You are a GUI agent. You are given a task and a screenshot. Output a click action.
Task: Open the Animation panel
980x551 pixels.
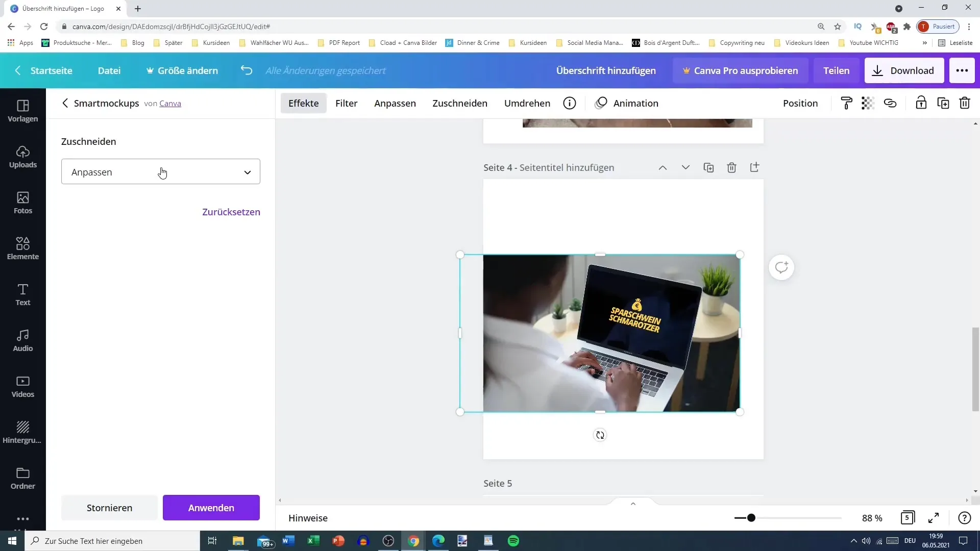point(635,103)
